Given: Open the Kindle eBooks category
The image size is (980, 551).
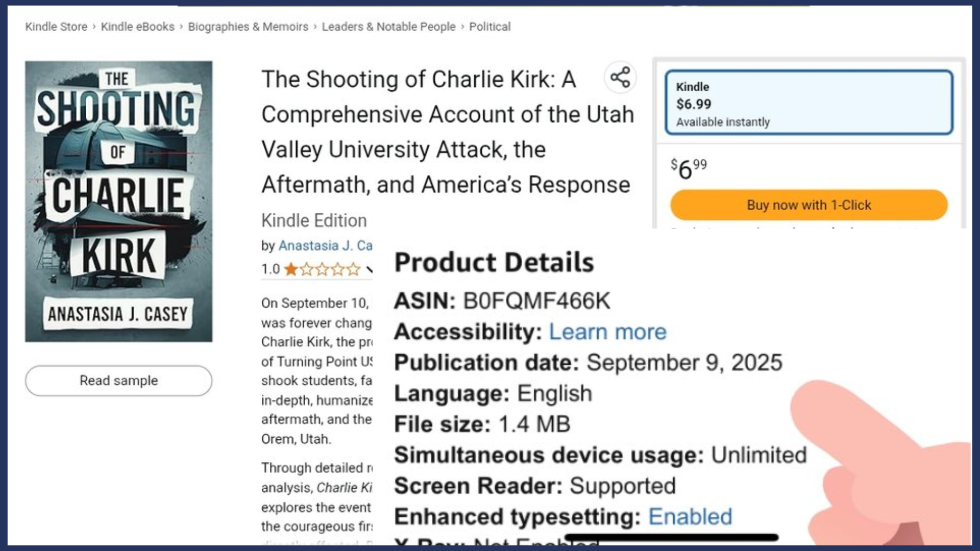Looking at the screenshot, I should click(x=138, y=27).
